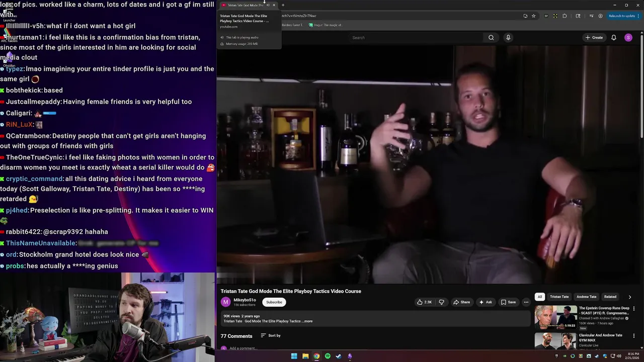Viewport: 644px width, 362px height.
Task: Open a new browser tab
Action: tap(283, 5)
